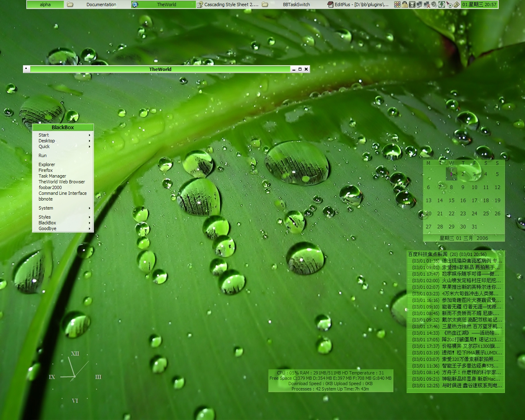
Task: Click the alien face tray icon
Action: coord(412,5)
